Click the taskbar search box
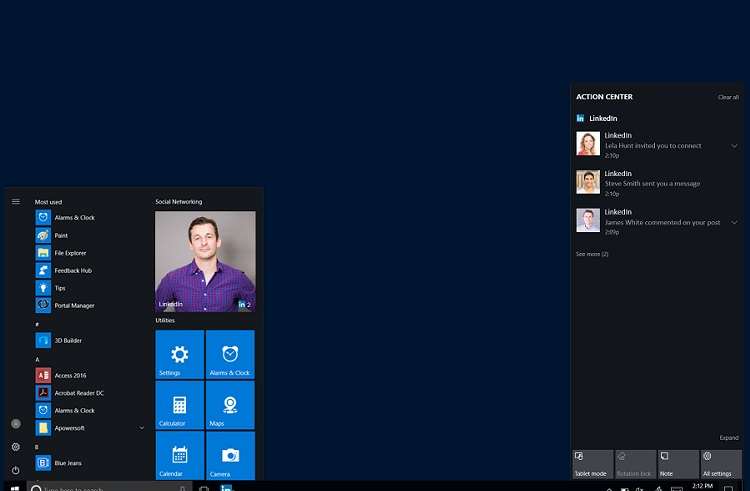 (x=109, y=488)
